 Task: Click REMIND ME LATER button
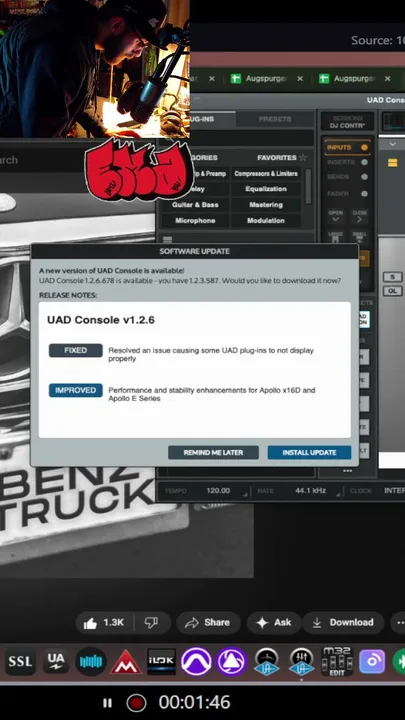tap(214, 453)
